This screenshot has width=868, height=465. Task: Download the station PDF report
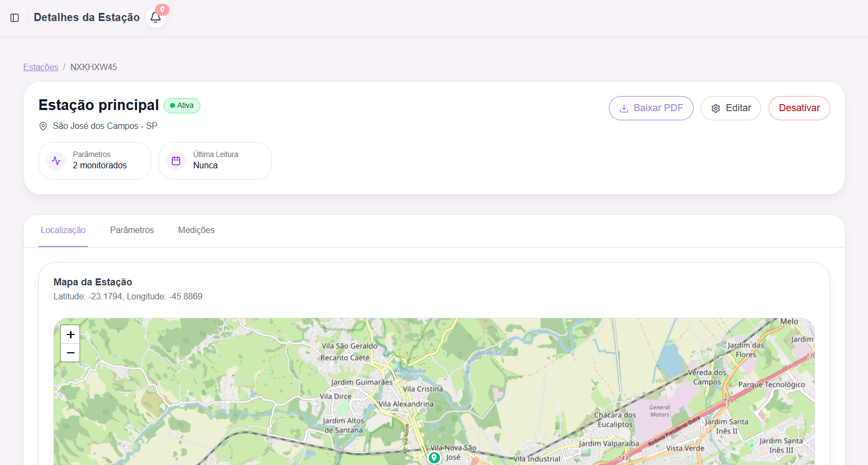(x=651, y=108)
